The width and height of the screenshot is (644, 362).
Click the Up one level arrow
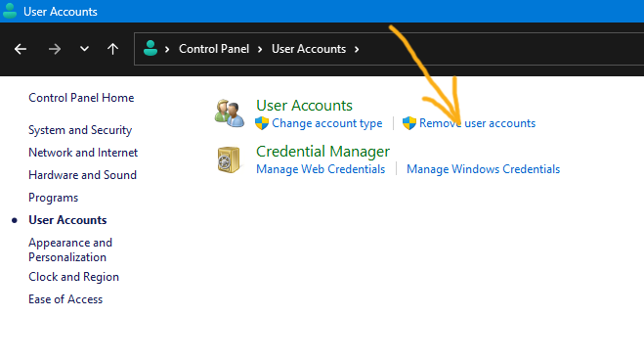tap(113, 49)
